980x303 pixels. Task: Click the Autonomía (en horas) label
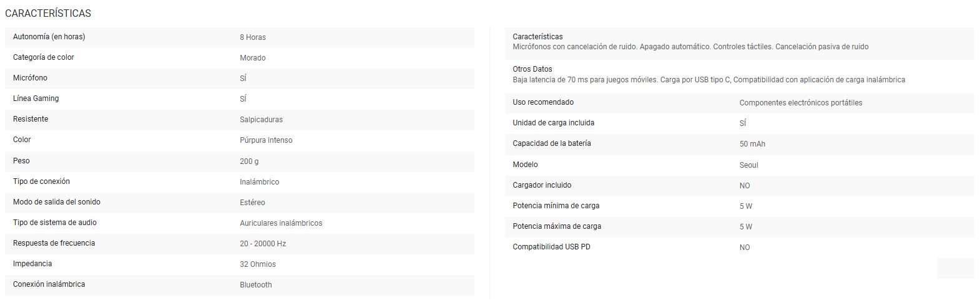[49, 37]
